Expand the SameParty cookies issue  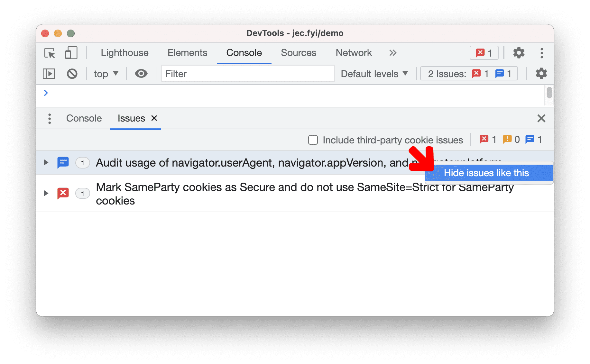45,193
